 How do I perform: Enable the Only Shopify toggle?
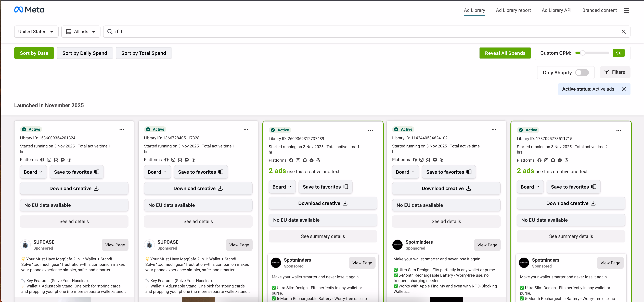click(582, 72)
